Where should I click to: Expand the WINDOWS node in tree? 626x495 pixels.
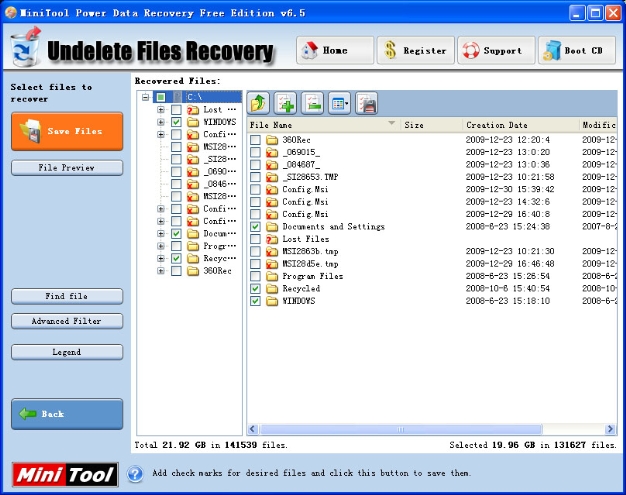[x=161, y=122]
